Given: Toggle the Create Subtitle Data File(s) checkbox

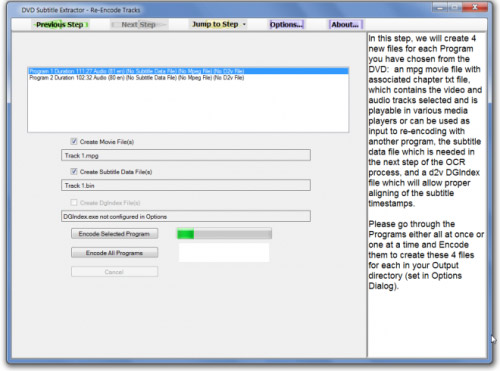Looking at the screenshot, I should coord(74,171).
